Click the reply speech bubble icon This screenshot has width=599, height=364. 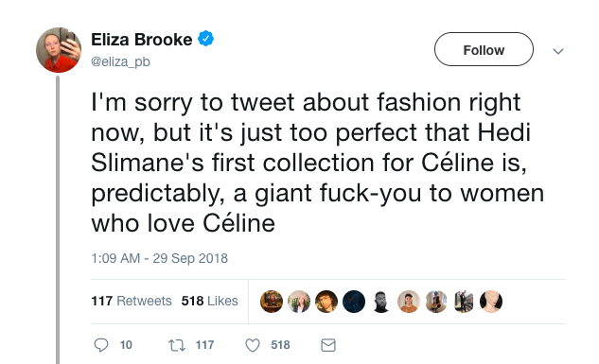101,345
